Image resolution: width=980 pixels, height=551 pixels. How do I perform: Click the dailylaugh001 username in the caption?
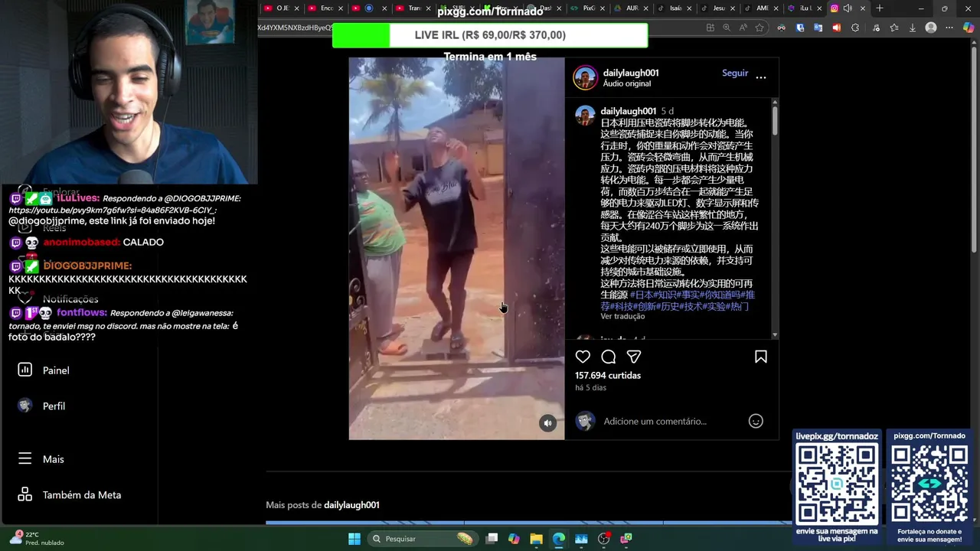[x=628, y=111]
